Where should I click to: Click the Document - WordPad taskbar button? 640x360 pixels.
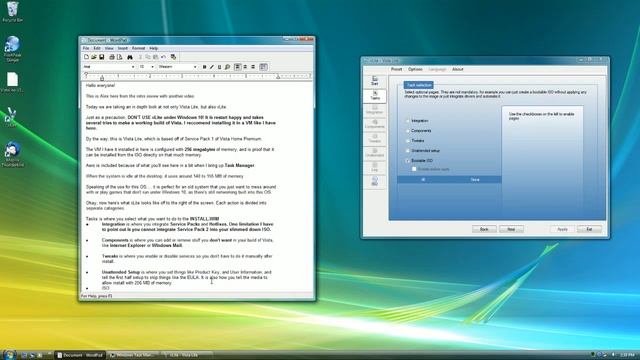[80, 355]
